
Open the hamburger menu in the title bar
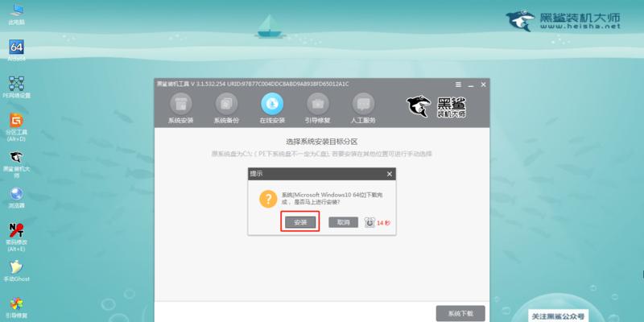(x=458, y=85)
